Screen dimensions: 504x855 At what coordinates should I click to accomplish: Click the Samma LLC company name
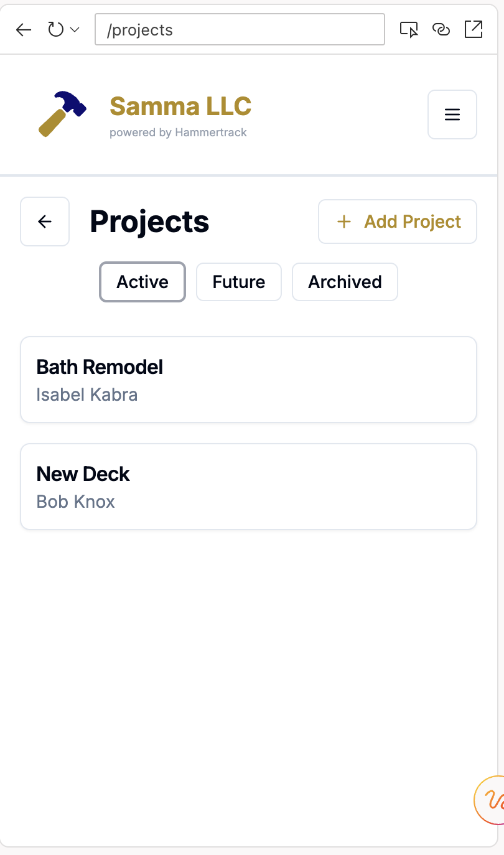click(x=180, y=106)
